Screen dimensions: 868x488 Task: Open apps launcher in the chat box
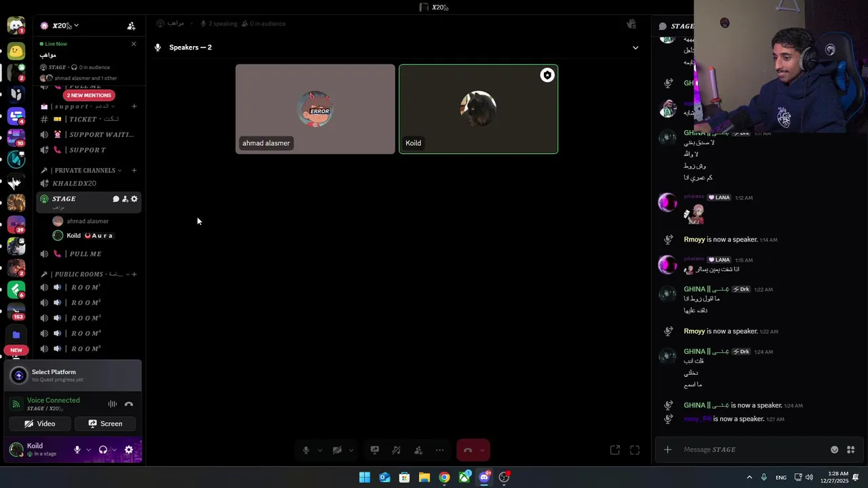(x=851, y=450)
